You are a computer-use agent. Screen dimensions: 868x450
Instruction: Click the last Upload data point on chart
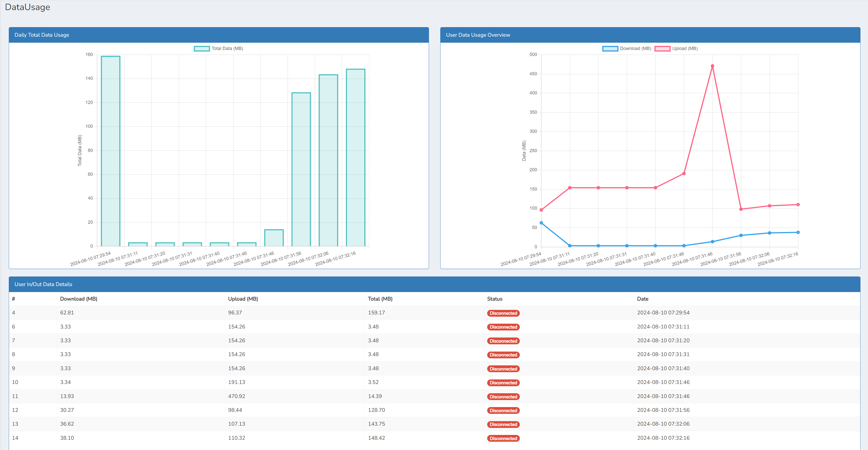point(798,205)
